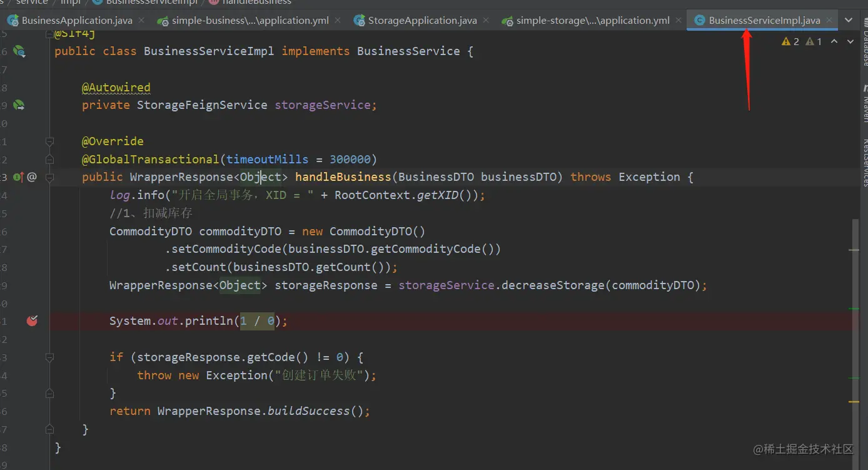Screen dimensions: 868x470
Task: Close the BusinessApplication.java tab
Action: (142, 20)
